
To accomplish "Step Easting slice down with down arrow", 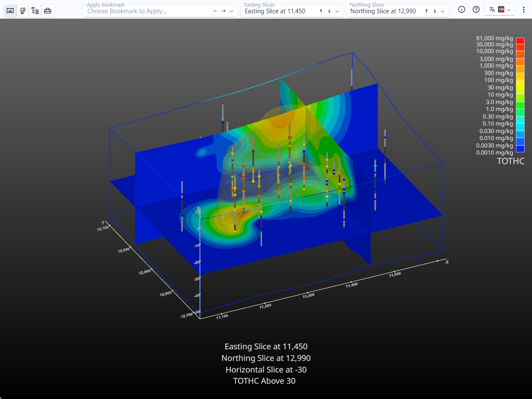I will tap(329, 11).
